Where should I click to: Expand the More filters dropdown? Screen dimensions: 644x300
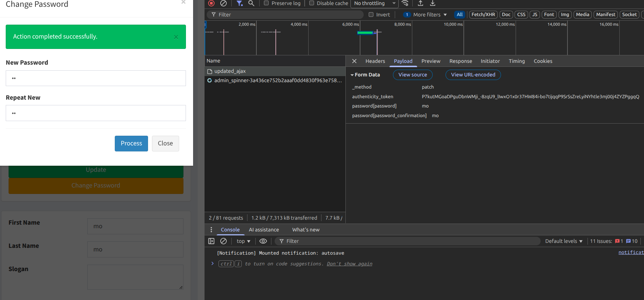[430, 15]
